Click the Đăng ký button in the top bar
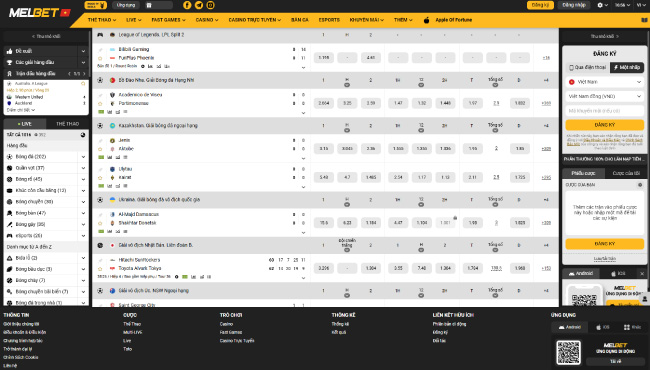 pos(540,5)
